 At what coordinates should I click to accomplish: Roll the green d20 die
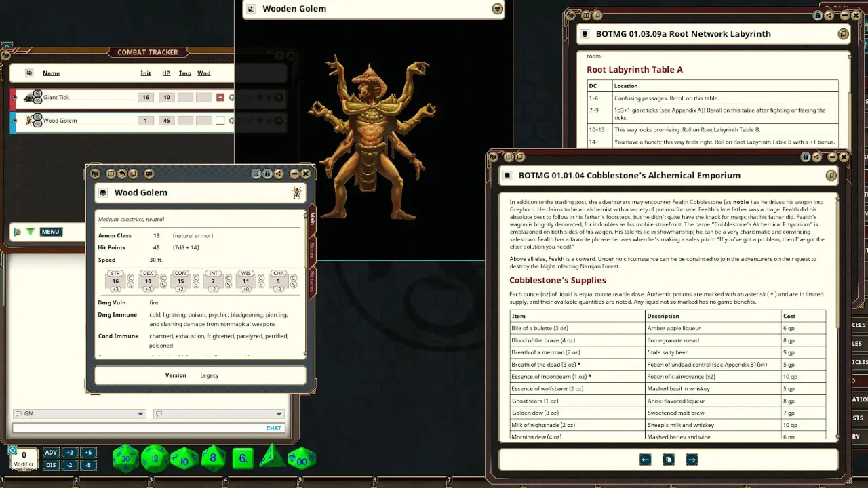tap(125, 459)
